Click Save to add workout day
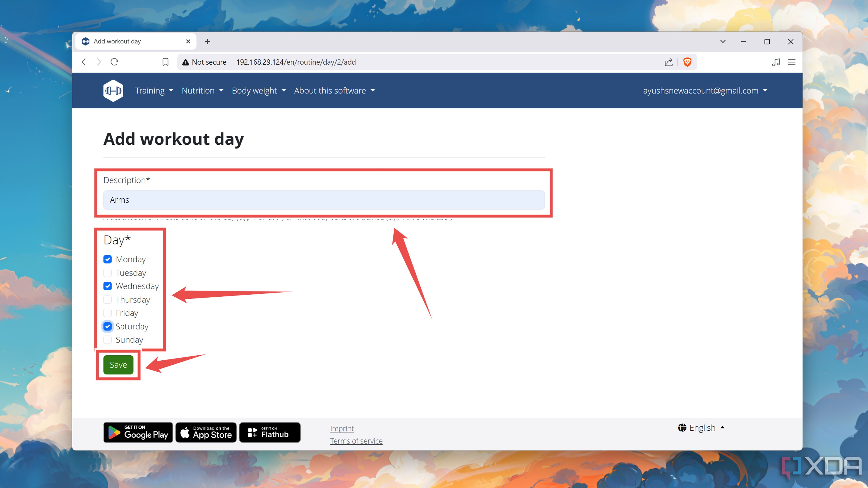 (118, 364)
